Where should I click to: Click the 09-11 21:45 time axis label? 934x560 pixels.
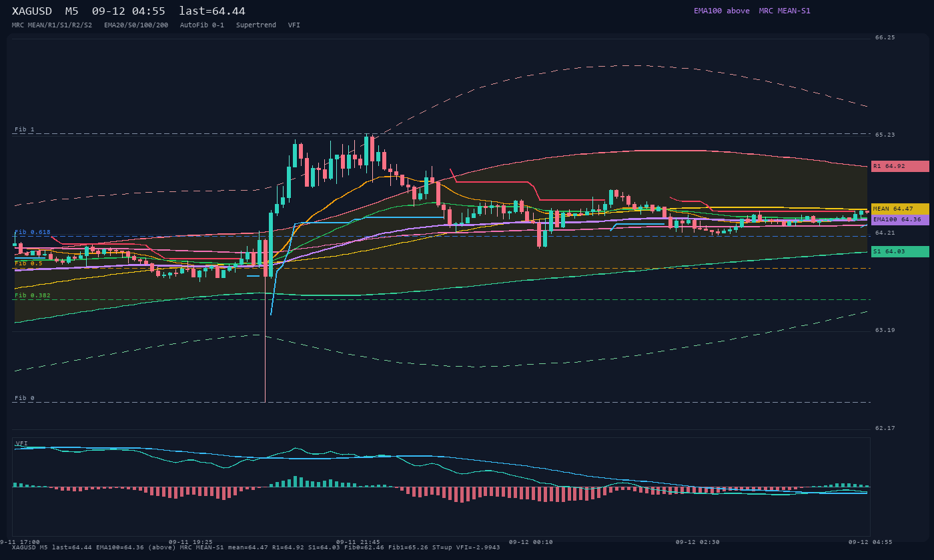coord(358,542)
